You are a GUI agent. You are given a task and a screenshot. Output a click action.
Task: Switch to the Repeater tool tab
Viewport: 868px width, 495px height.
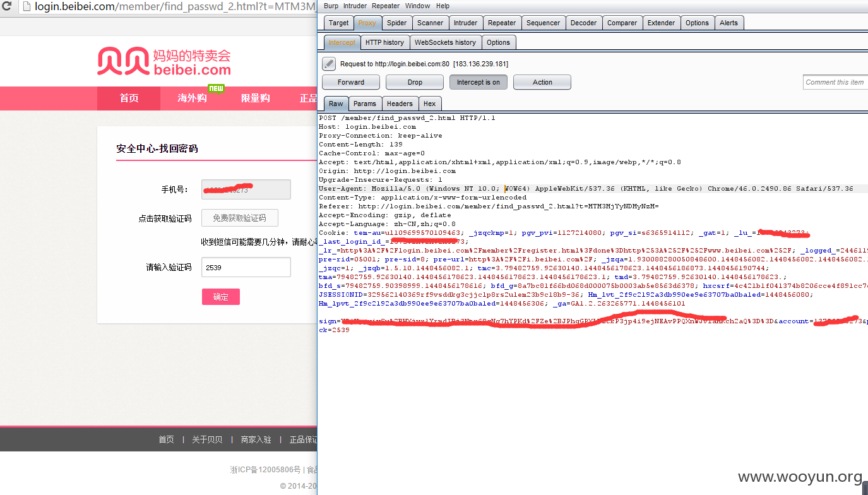[502, 23]
